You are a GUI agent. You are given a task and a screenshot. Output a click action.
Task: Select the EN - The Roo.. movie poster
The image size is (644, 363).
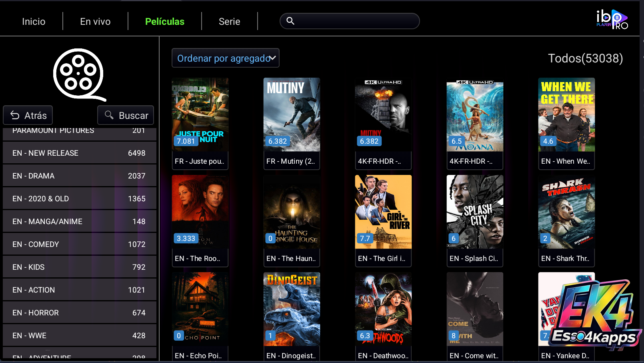[x=200, y=212]
